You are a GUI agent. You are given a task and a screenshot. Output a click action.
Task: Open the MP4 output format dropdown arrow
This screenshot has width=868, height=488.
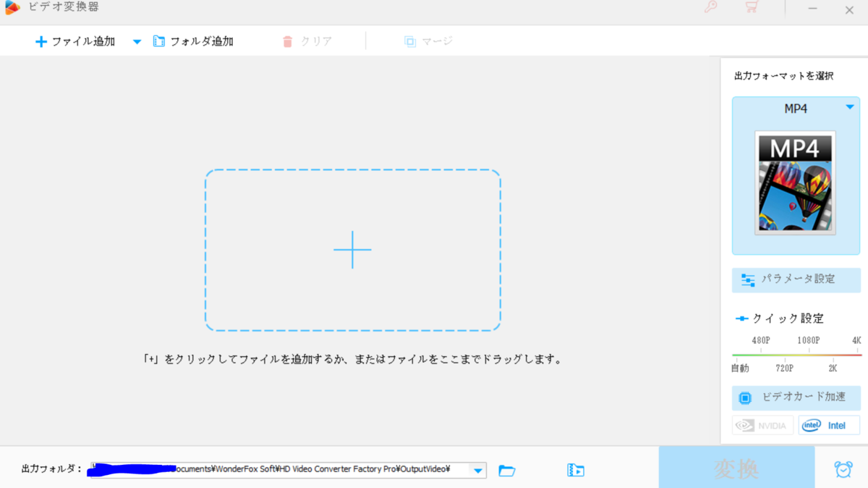pyautogui.click(x=850, y=107)
